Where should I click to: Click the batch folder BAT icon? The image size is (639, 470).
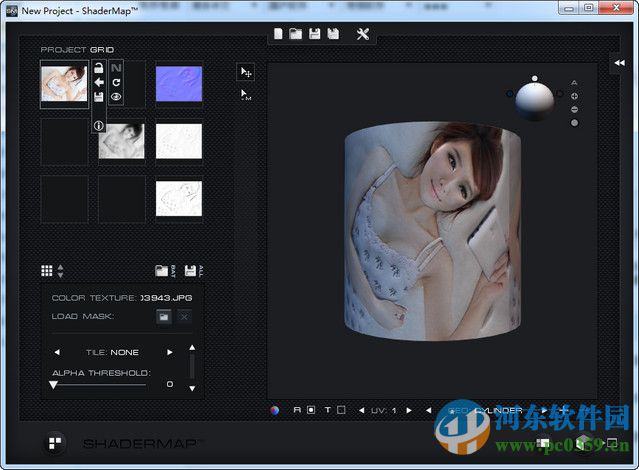165,271
